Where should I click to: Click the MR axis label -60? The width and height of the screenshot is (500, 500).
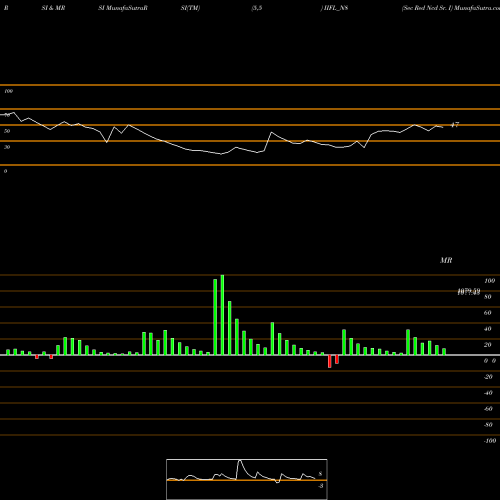[x=488, y=409]
